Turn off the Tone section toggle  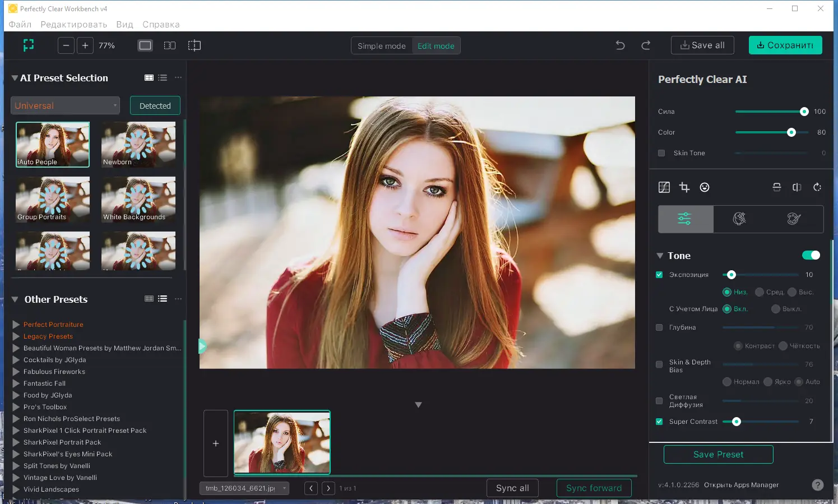[x=811, y=256]
